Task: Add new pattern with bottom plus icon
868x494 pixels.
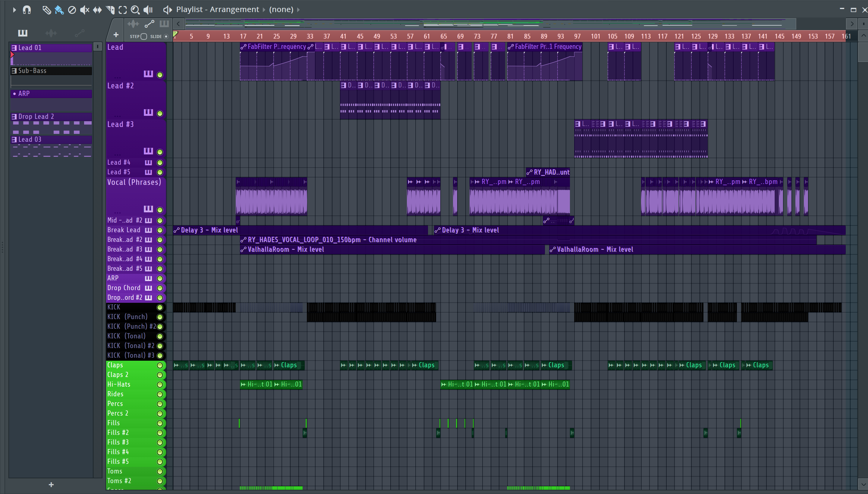Action: pos(51,485)
